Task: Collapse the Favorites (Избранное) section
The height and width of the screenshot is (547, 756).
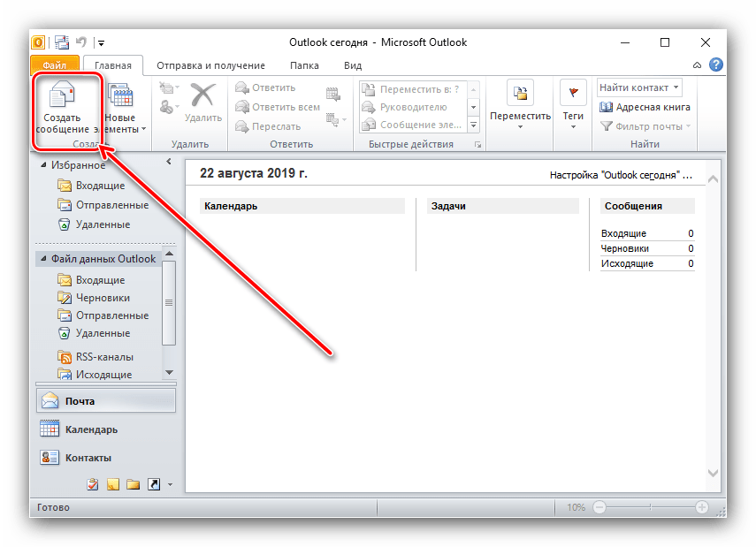Action: click(x=42, y=165)
